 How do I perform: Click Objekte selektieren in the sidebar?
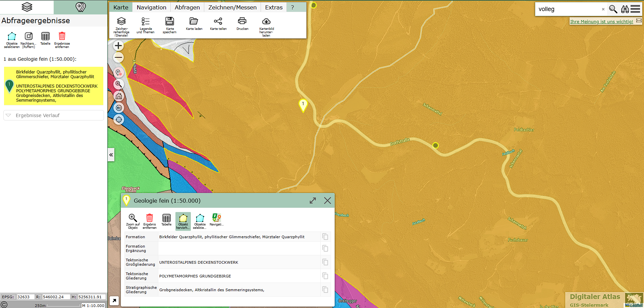(12, 40)
